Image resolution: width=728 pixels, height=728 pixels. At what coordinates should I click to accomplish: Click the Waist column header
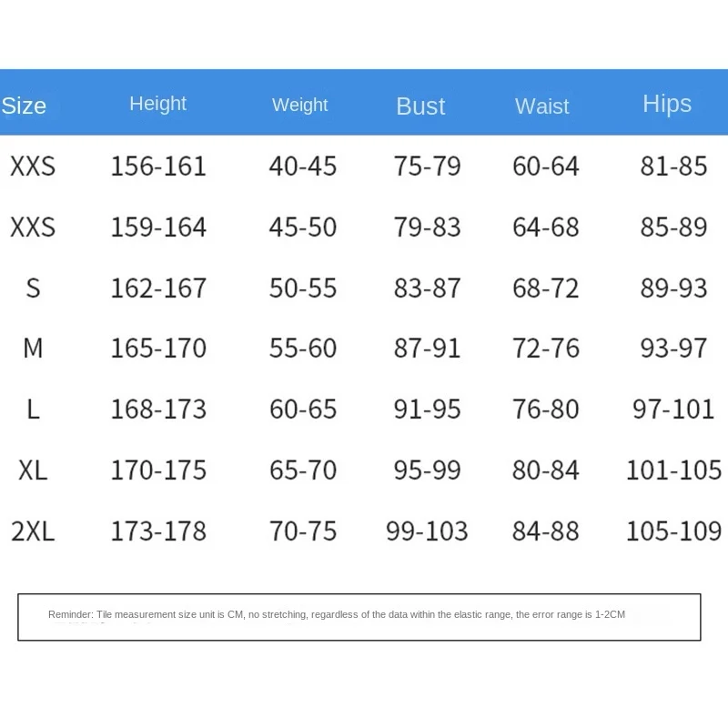pyautogui.click(x=541, y=106)
